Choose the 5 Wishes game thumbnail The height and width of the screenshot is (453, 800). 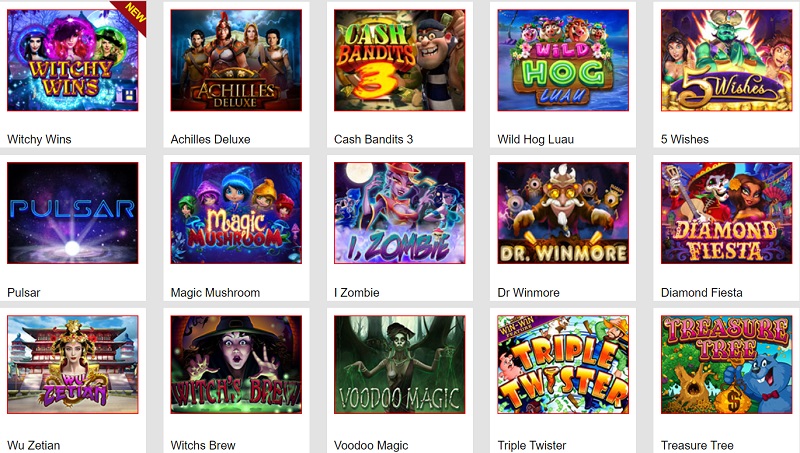click(x=727, y=60)
